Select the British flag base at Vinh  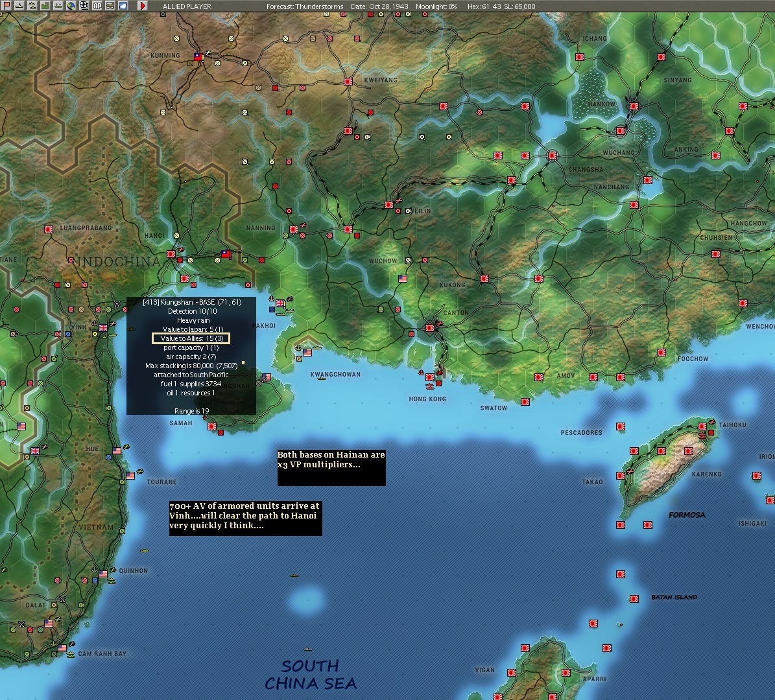click(x=103, y=327)
